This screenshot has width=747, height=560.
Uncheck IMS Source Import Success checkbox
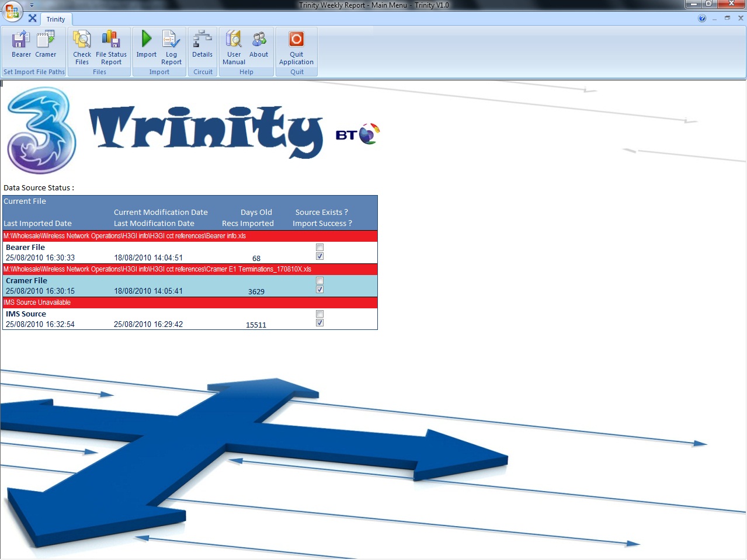[319, 323]
